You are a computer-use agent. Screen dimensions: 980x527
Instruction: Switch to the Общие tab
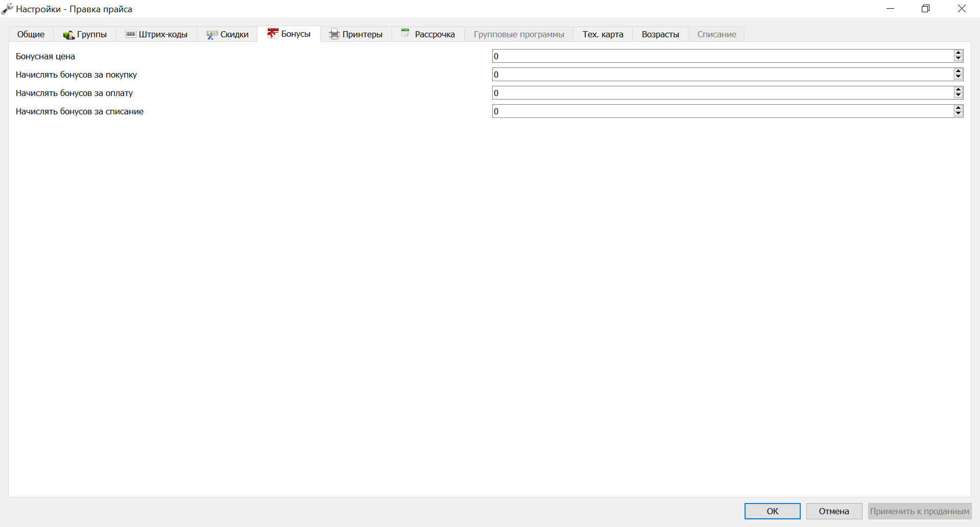pos(31,34)
